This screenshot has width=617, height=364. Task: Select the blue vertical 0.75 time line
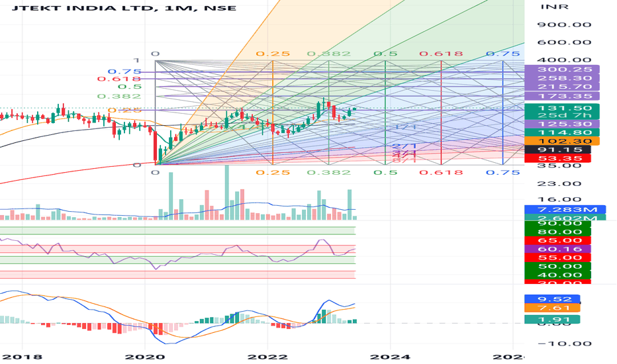click(503, 113)
